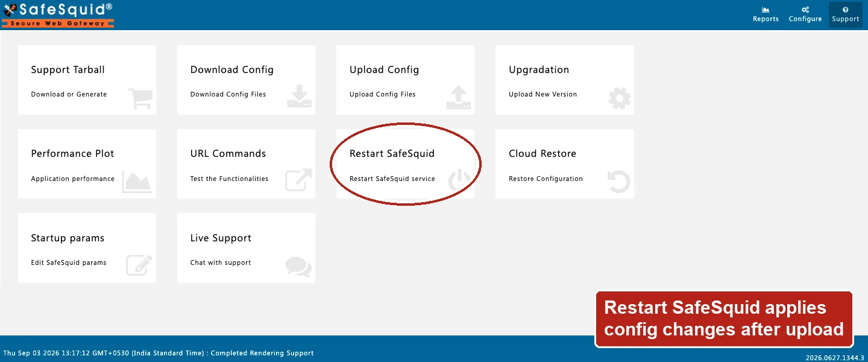Open the Reports menu
This screenshot has height=362, width=868.
click(x=766, y=15)
